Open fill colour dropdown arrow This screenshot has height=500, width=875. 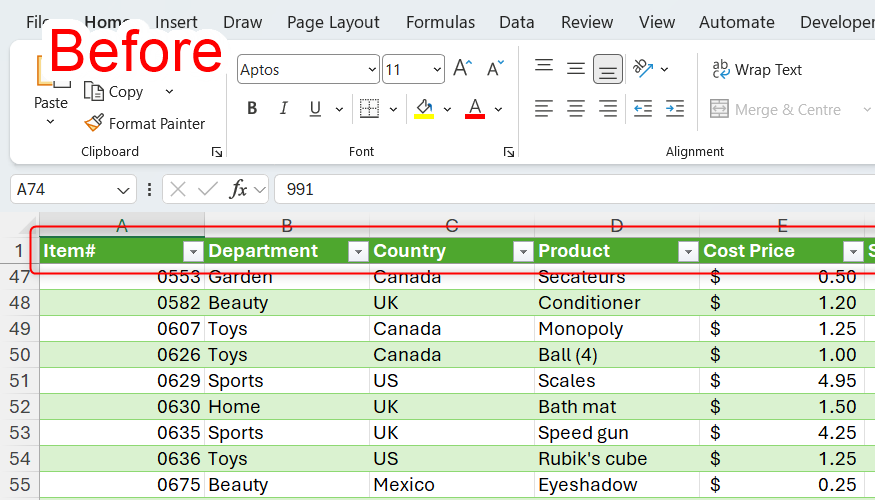[x=447, y=109]
